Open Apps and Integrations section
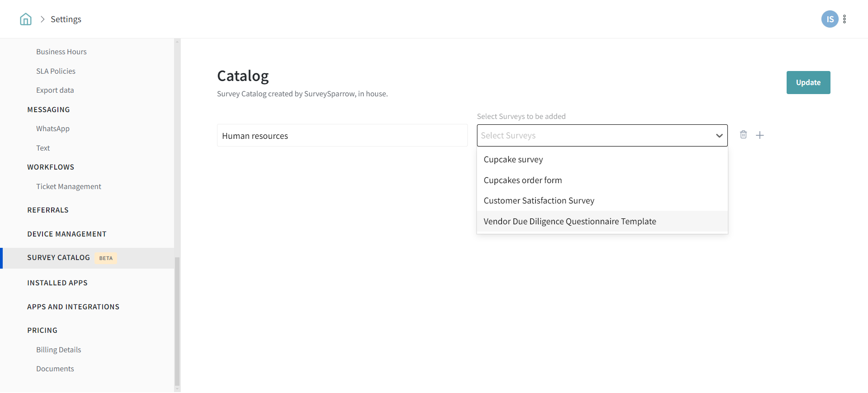This screenshot has height=393, width=868. [73, 307]
